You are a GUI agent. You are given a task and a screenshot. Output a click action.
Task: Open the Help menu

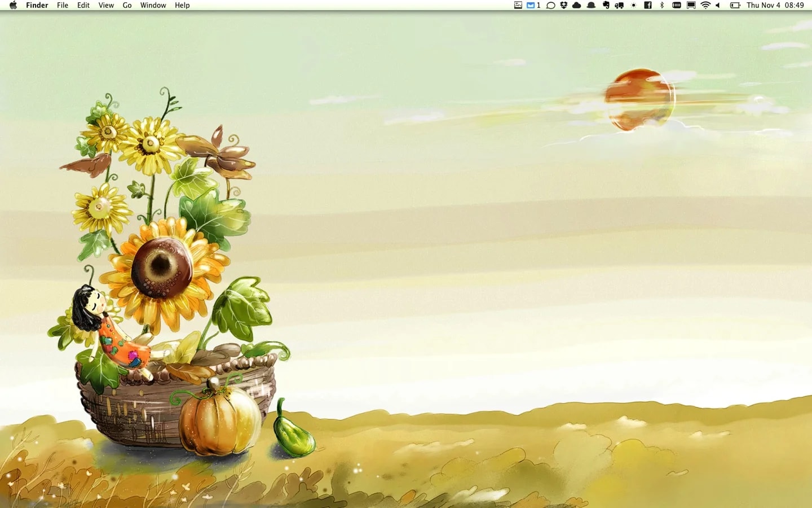point(182,5)
